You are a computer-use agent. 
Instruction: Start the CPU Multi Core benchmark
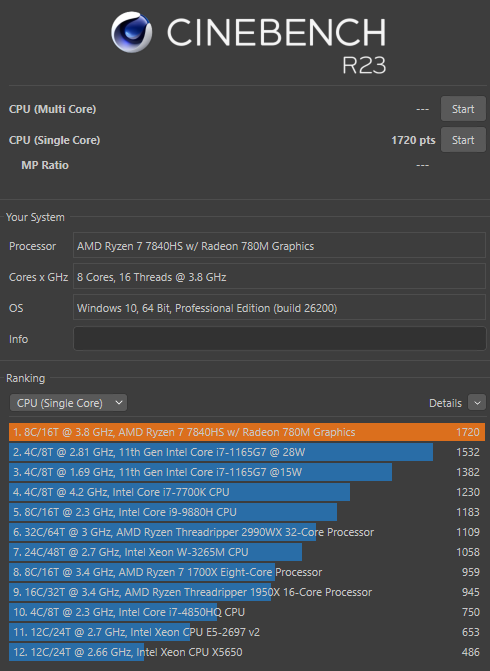click(463, 109)
